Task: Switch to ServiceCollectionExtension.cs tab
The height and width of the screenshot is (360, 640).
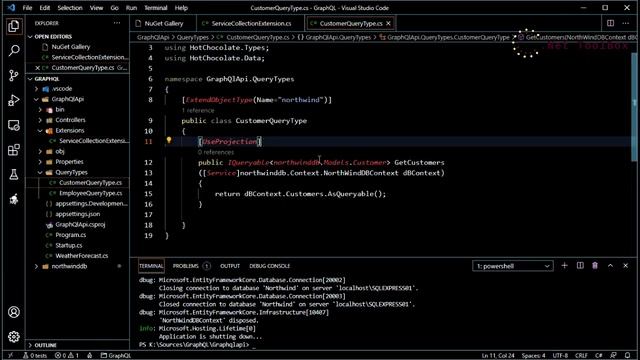Action: [251, 24]
